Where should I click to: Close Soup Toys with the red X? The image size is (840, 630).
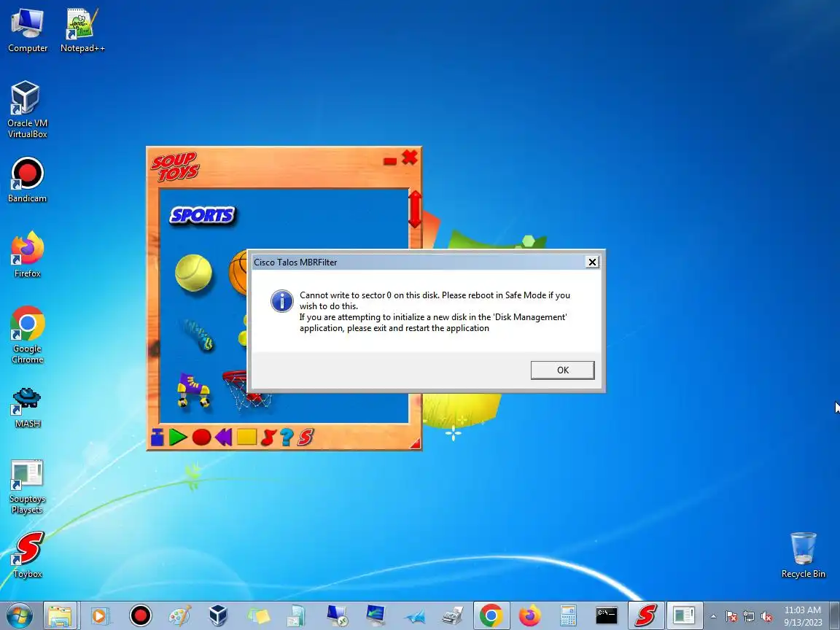point(410,157)
